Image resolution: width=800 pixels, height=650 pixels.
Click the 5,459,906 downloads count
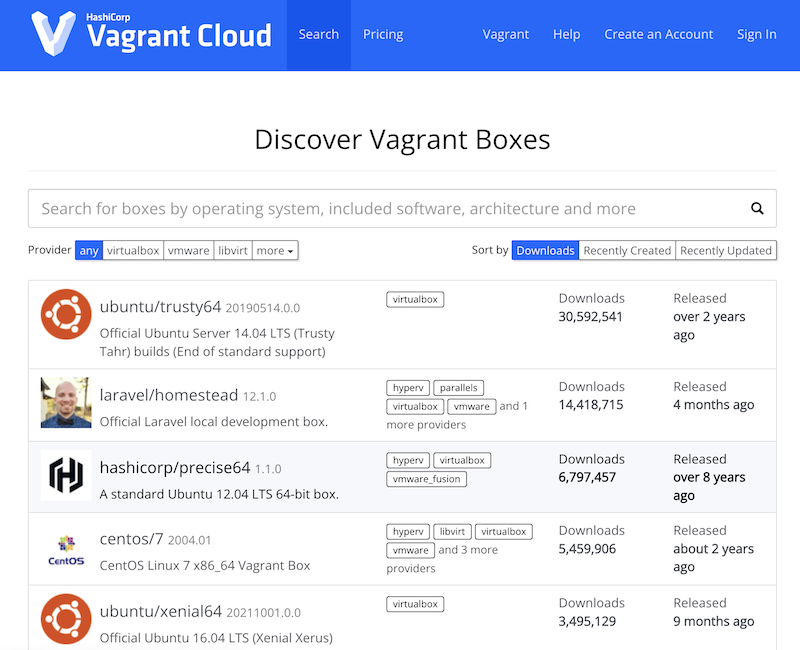coord(587,549)
